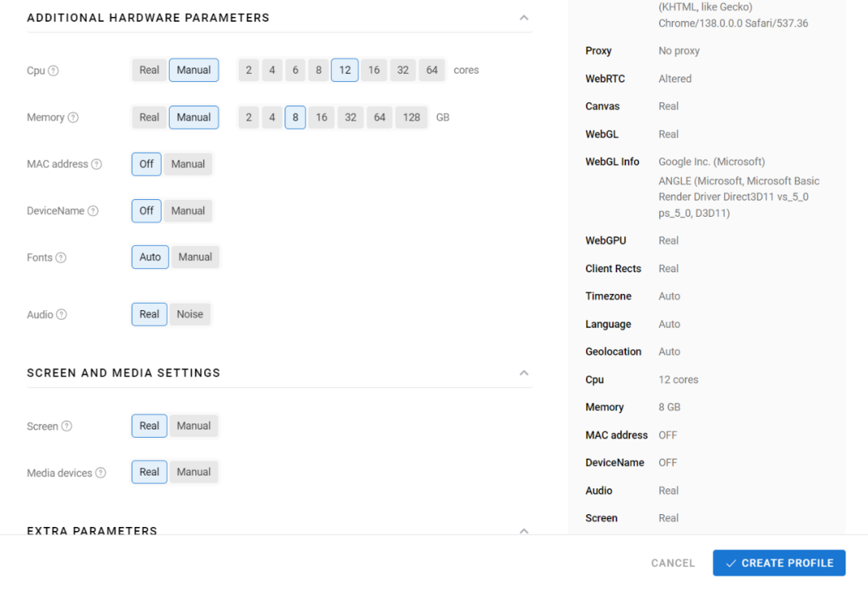
Task: Collapse the Extra Parameters section chevron
Action: [524, 530]
